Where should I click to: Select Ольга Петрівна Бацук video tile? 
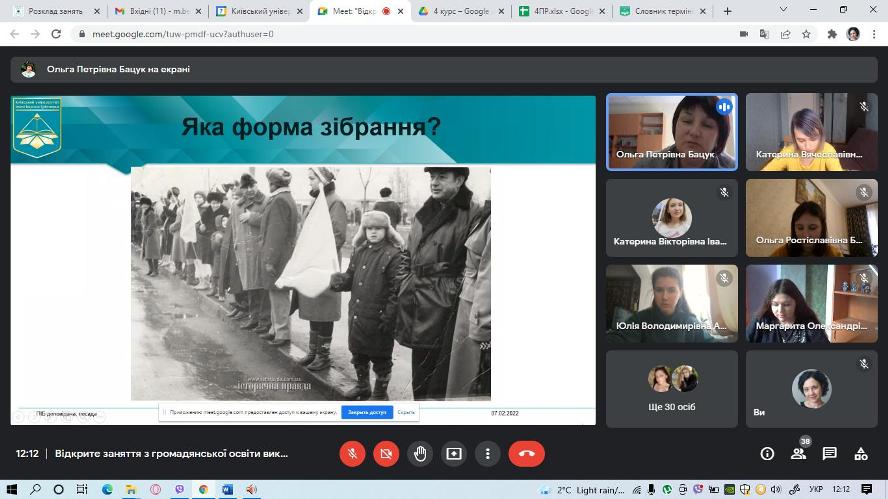tap(671, 132)
